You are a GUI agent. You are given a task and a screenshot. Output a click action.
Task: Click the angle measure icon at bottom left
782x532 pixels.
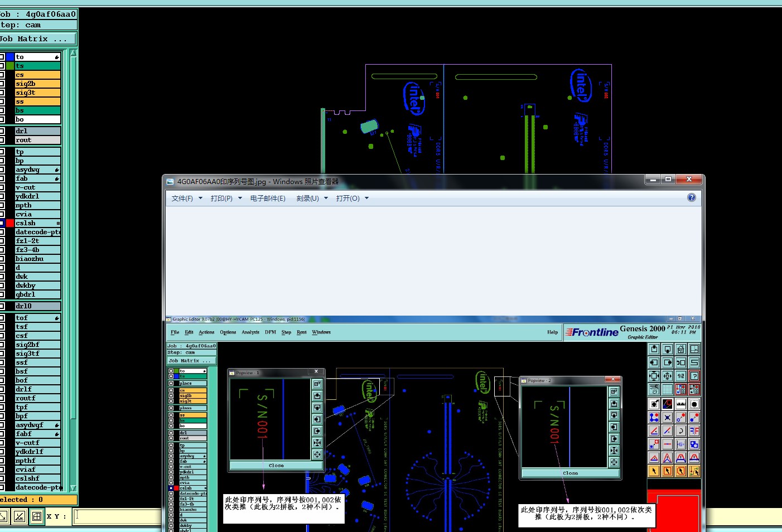pyautogui.click(x=20, y=516)
